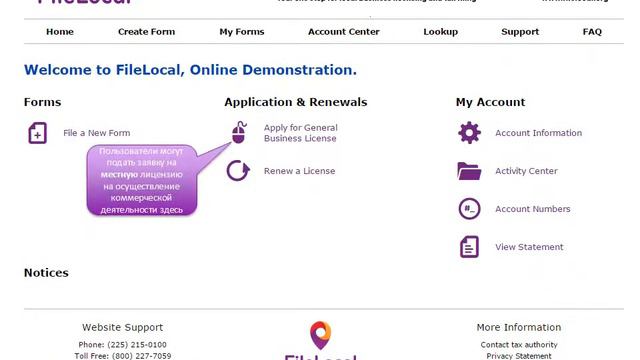
Task: Click the mouse icon for General Business License
Action: click(239, 133)
